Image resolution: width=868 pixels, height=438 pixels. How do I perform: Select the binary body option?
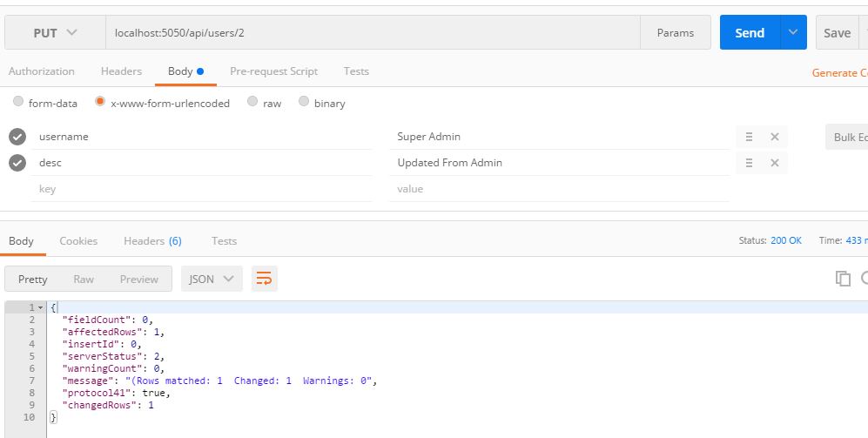tap(304, 102)
